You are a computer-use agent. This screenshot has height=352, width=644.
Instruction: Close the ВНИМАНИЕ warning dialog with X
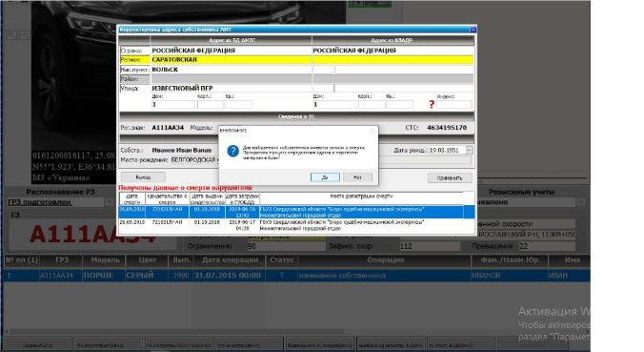(x=372, y=131)
